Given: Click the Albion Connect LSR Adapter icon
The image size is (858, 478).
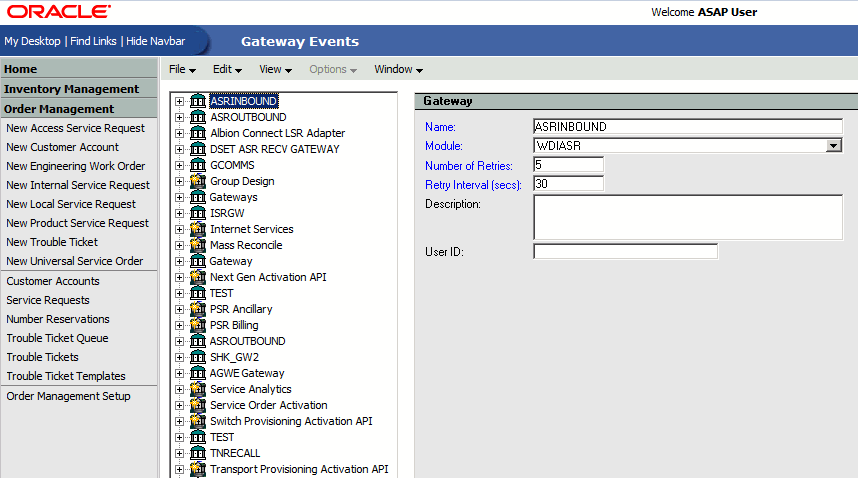Looking at the screenshot, I should [x=198, y=133].
